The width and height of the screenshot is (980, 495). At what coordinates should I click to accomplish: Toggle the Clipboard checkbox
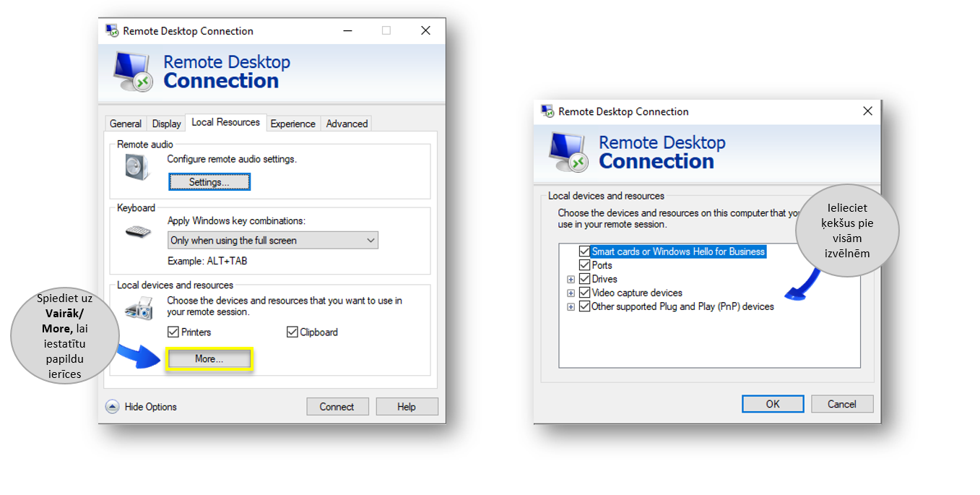tap(292, 332)
